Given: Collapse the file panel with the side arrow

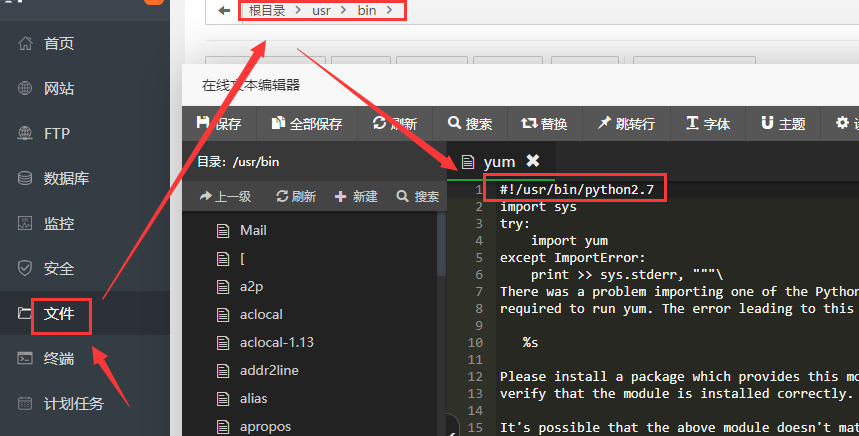Looking at the screenshot, I should [453, 427].
